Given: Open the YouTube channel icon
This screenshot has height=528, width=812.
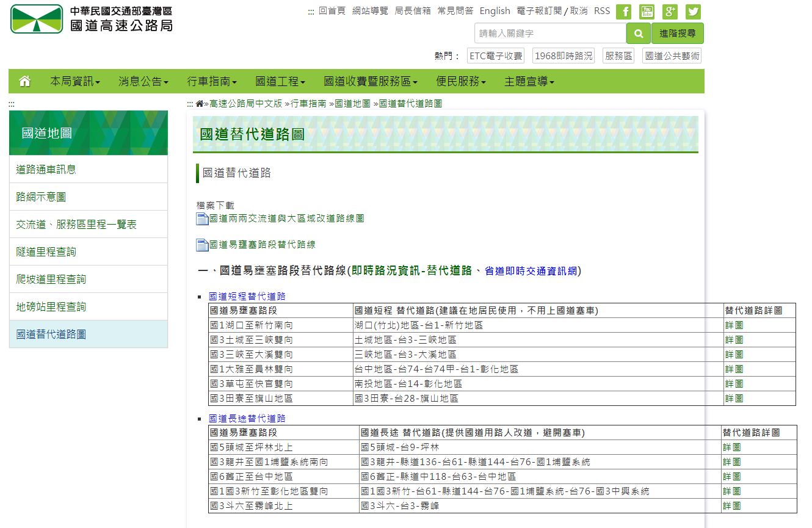Looking at the screenshot, I should (x=647, y=12).
